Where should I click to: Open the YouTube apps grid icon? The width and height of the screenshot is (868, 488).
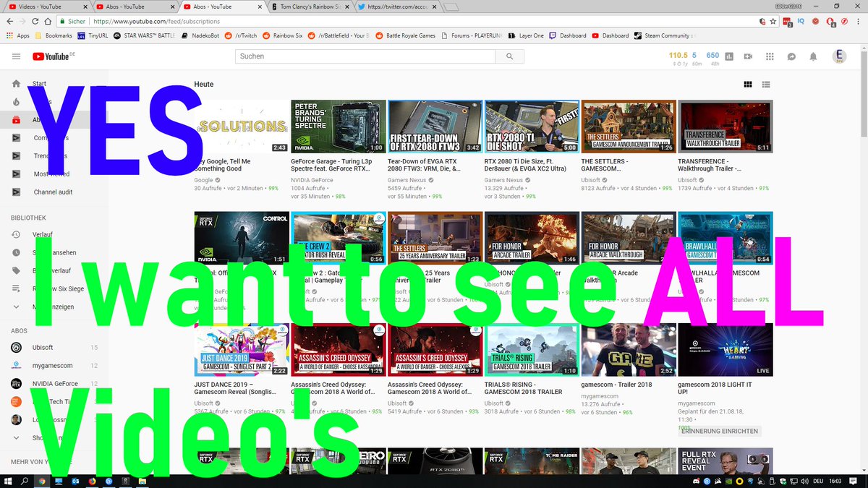click(x=770, y=56)
